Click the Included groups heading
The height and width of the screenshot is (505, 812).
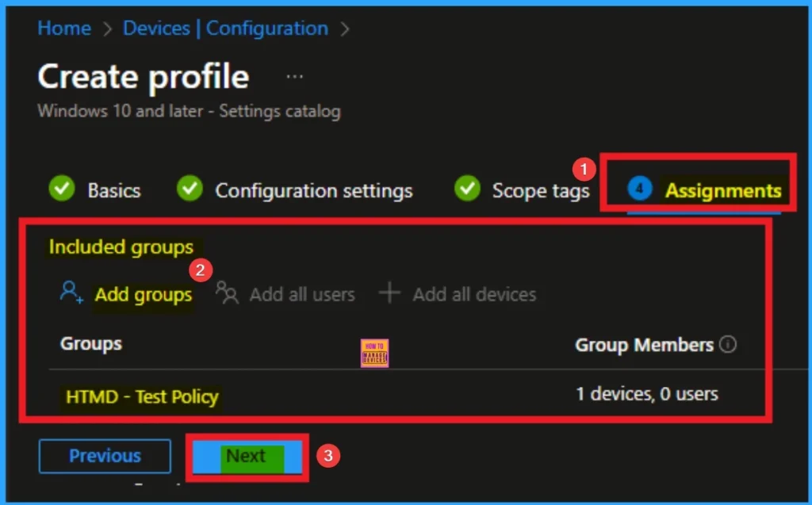tap(121, 247)
